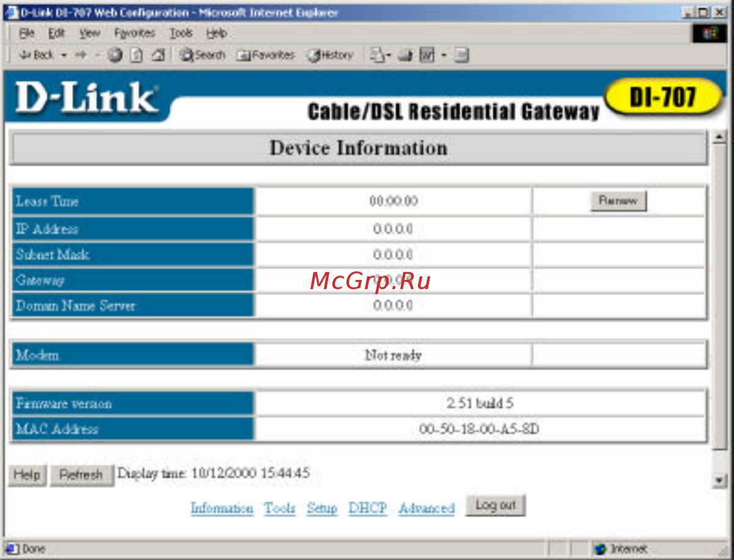Image resolution: width=734 pixels, height=560 pixels.
Task: Click the Done status bar page icon
Action: [12, 549]
